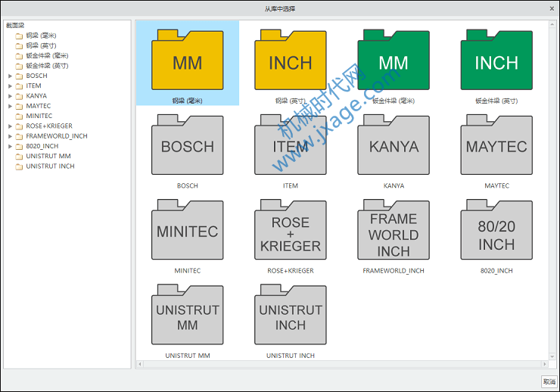
Task: Select 8020_INCH in the tree list
Action: coord(42,146)
